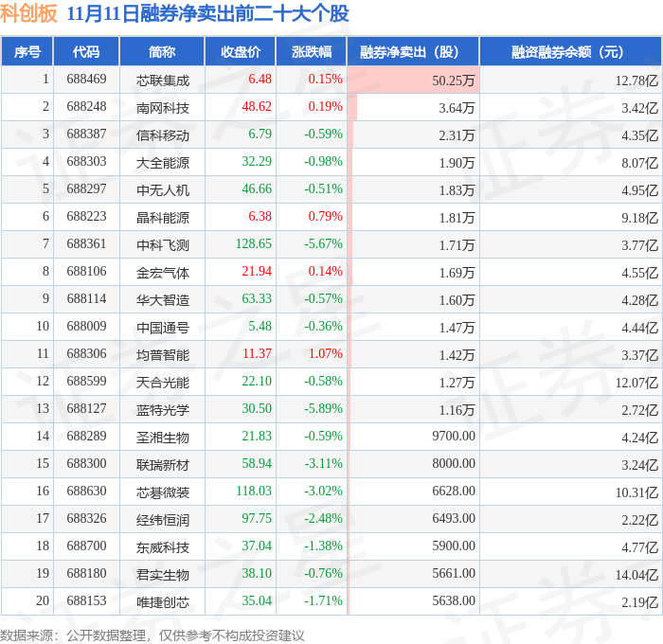Select stock name 经纬恒润
The height and width of the screenshot is (644, 663).
tap(162, 520)
